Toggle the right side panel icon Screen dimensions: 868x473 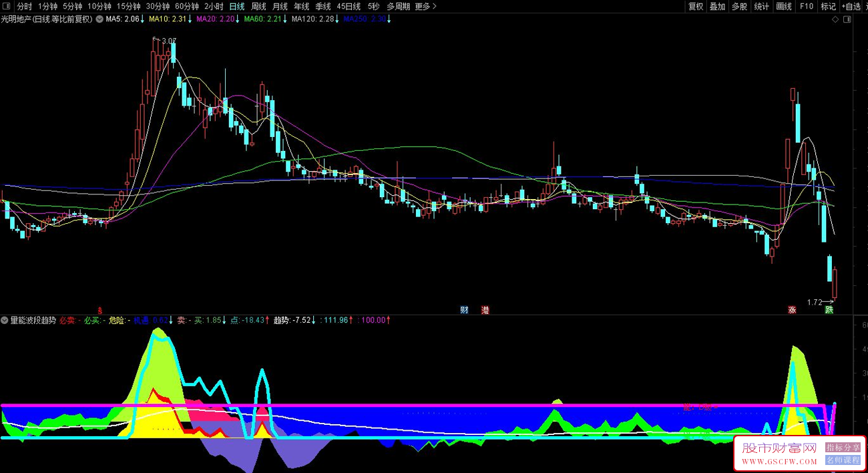point(847,19)
